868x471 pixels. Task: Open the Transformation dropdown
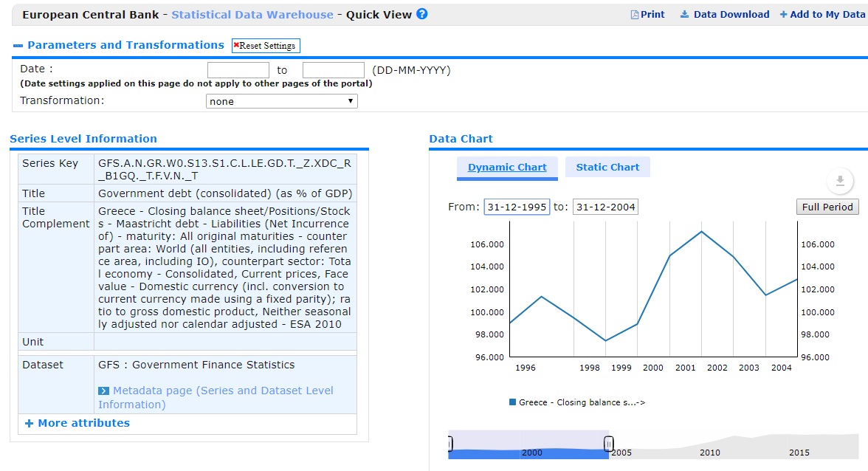[282, 101]
